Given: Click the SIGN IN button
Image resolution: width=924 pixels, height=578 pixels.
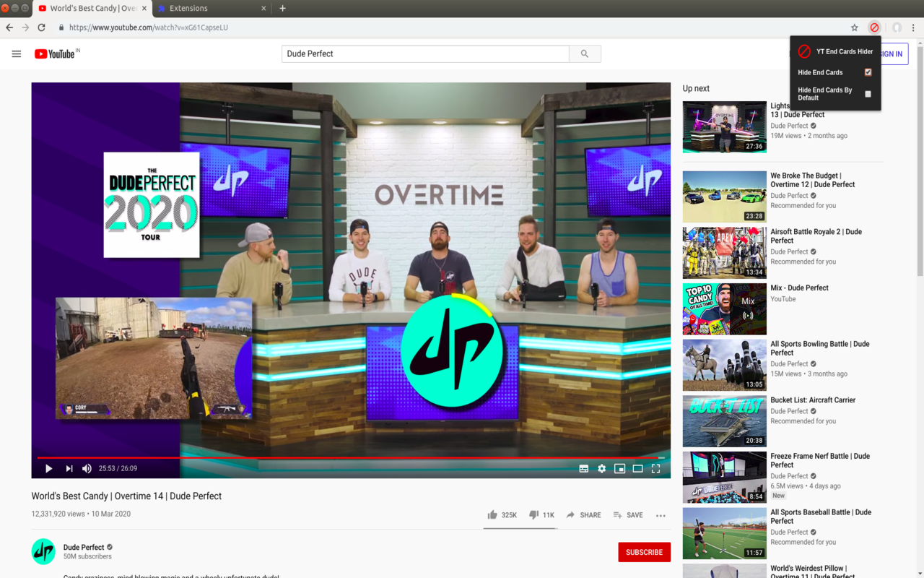Looking at the screenshot, I should (x=892, y=54).
